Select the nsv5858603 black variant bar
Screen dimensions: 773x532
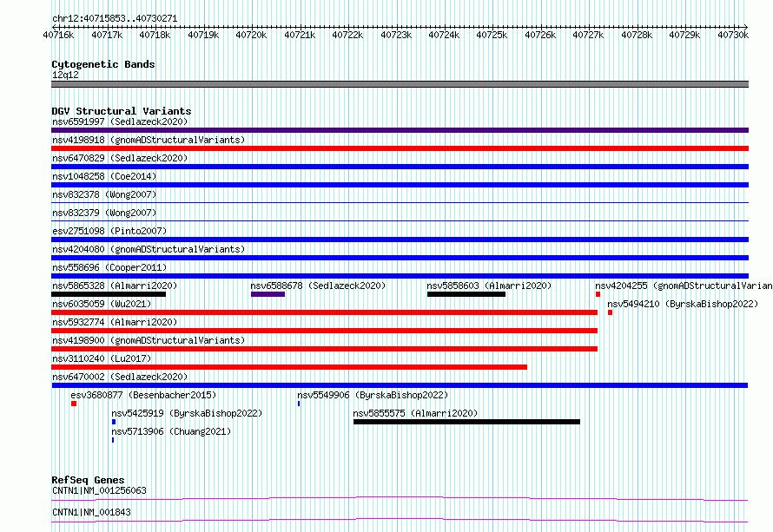(x=466, y=294)
